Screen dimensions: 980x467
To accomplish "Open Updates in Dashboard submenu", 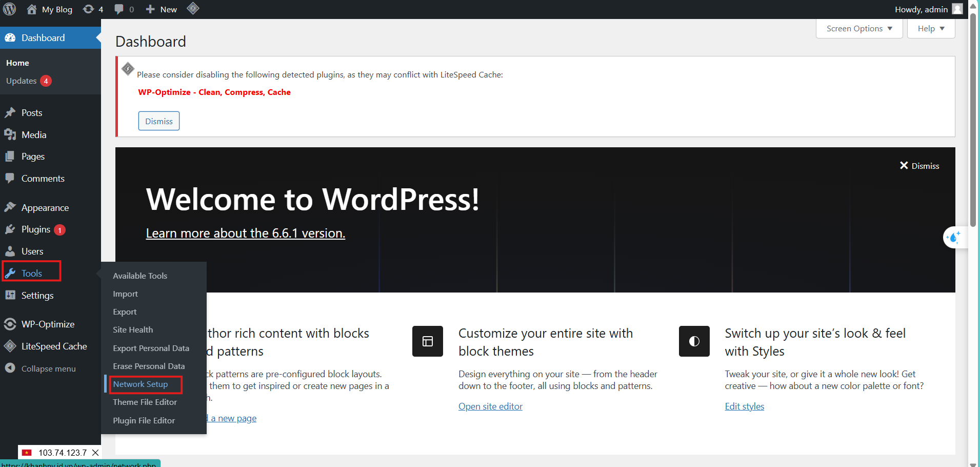I will (29, 81).
